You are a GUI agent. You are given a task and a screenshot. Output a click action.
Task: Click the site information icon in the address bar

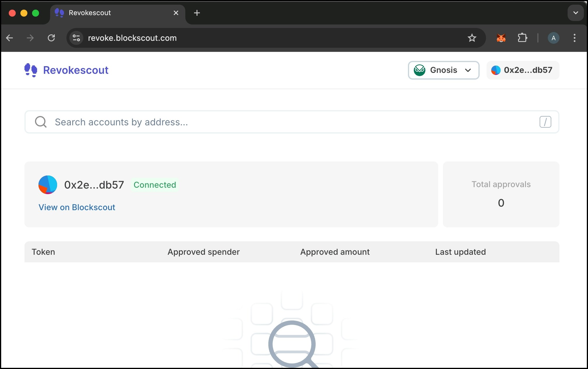[76, 38]
